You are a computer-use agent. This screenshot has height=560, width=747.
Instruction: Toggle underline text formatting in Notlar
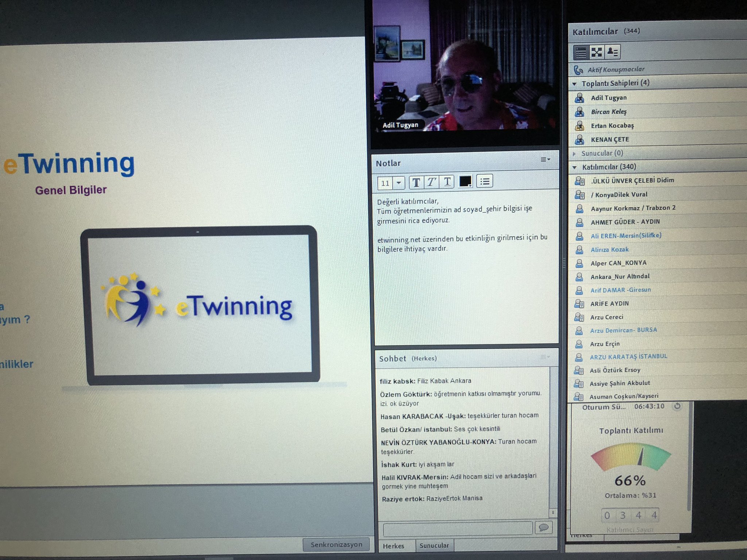coord(447,182)
